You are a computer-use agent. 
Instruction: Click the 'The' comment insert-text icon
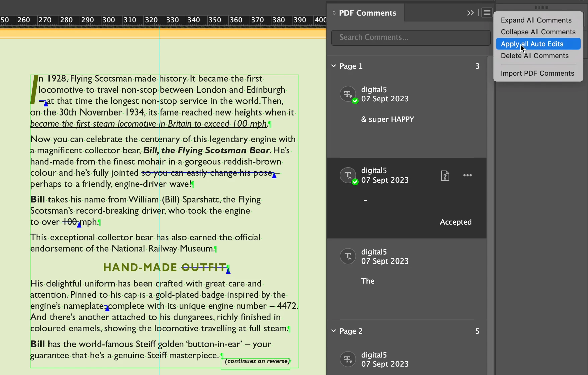pyautogui.click(x=348, y=256)
